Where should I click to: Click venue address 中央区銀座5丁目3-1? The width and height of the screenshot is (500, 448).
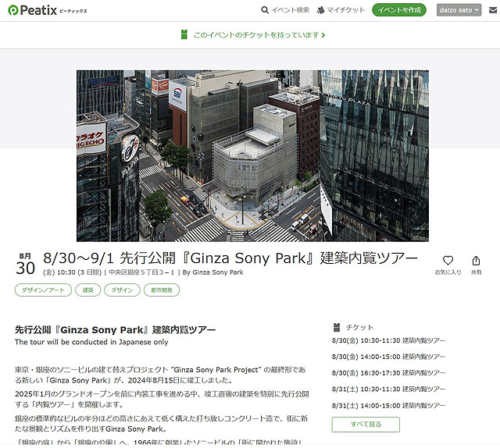pos(141,272)
